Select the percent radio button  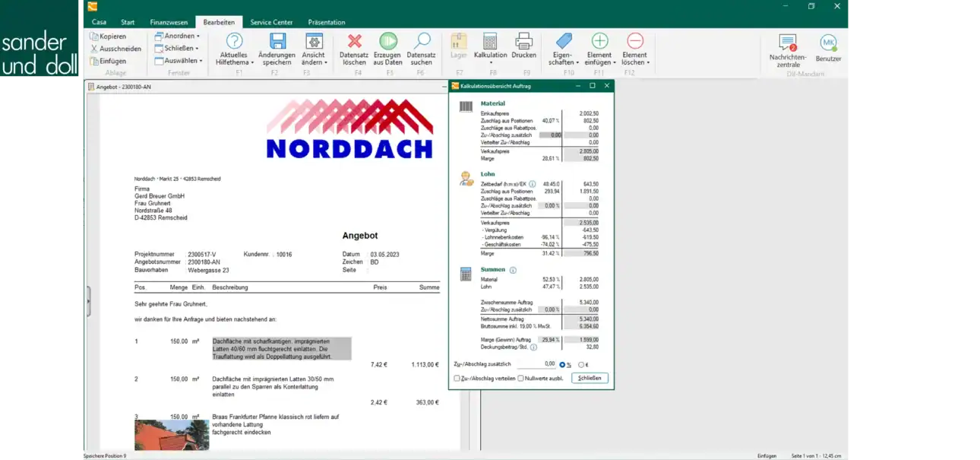point(563,365)
